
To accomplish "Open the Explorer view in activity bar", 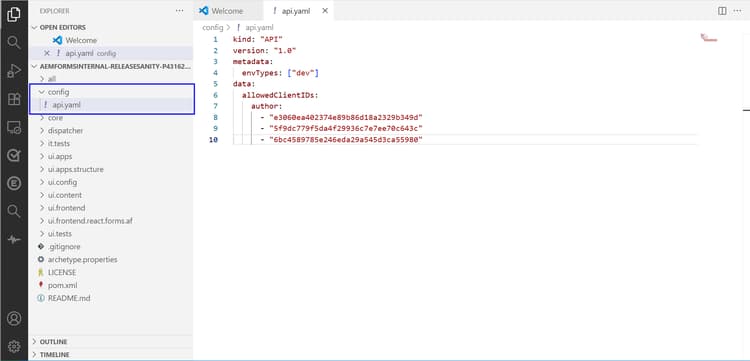I will pos(14,14).
